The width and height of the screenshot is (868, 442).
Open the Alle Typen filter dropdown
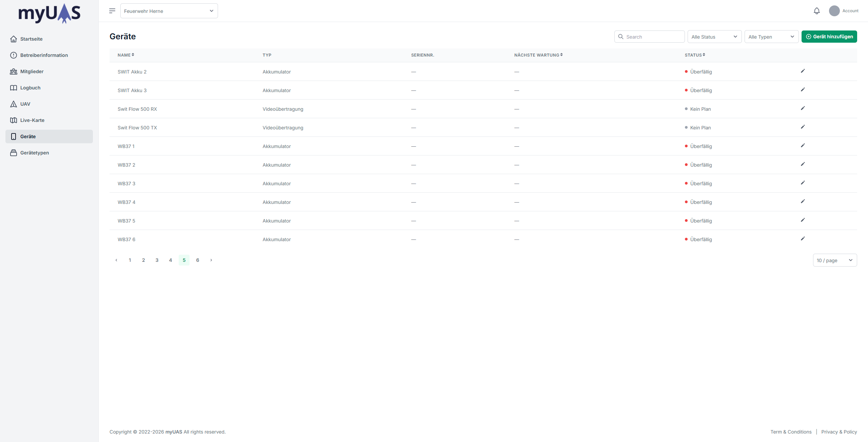coord(771,37)
